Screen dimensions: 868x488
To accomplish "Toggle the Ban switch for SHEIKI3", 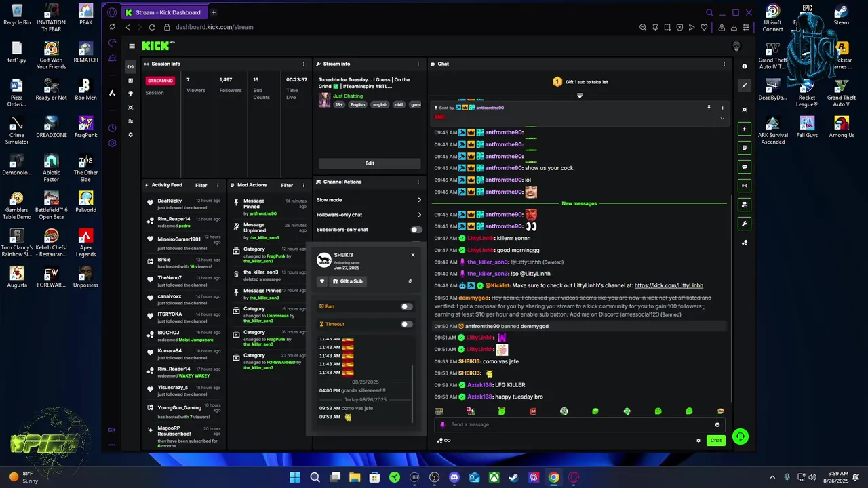I will click(x=406, y=306).
